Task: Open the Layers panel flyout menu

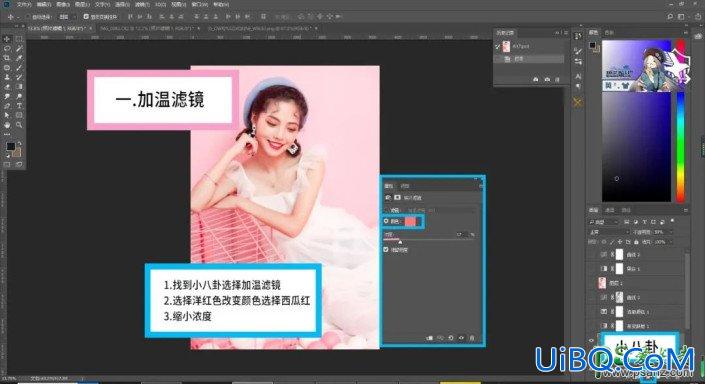Action: pos(686,210)
